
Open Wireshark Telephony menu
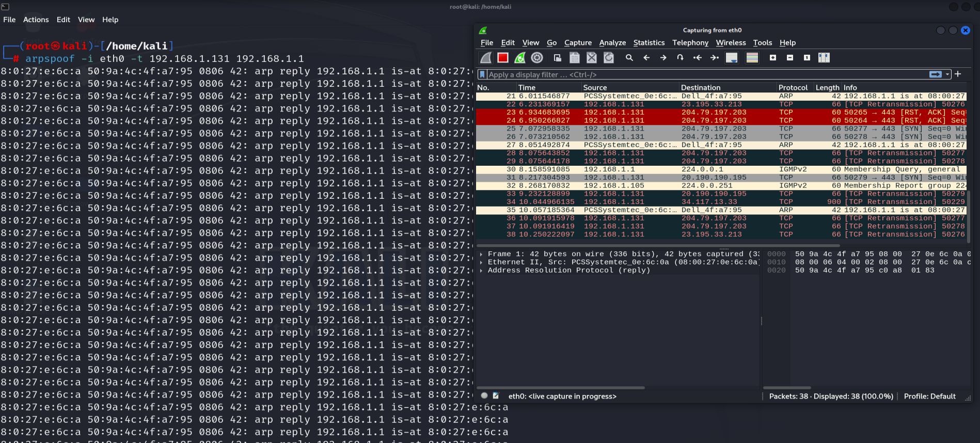(x=690, y=43)
